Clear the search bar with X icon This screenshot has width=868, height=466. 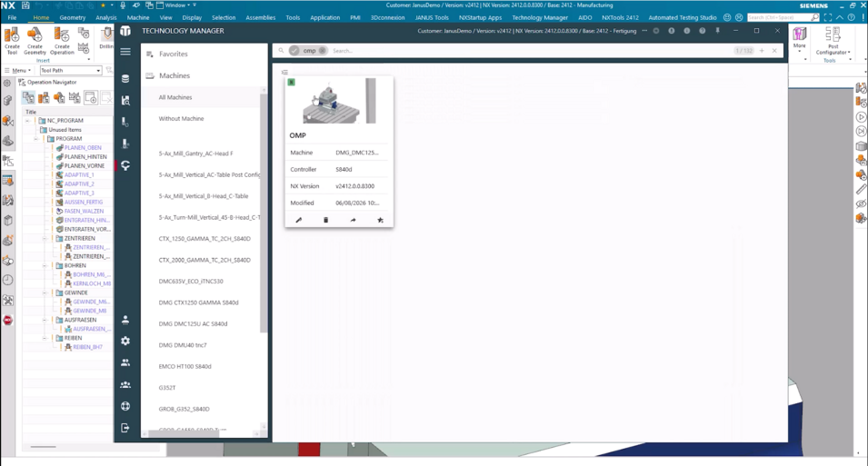pos(774,50)
